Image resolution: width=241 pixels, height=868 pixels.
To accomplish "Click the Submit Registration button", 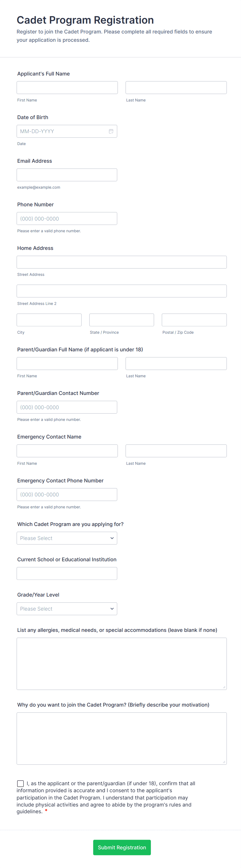I will pyautogui.click(x=122, y=848).
